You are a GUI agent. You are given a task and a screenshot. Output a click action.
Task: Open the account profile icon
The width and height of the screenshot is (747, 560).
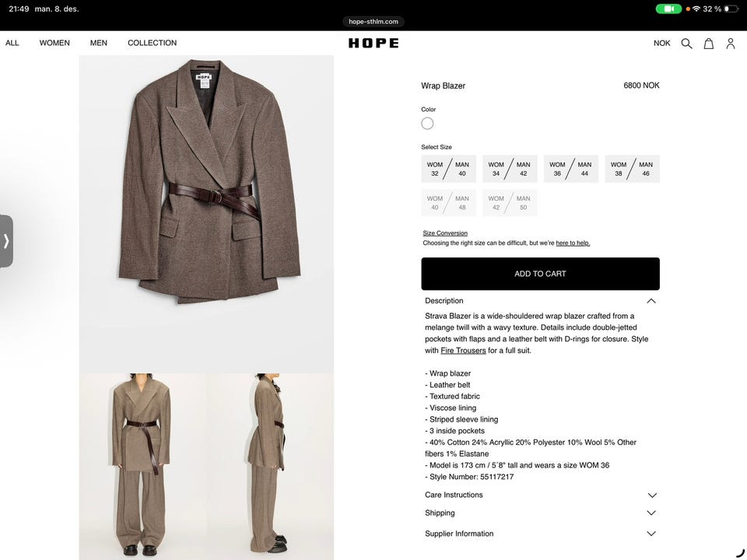click(x=731, y=44)
